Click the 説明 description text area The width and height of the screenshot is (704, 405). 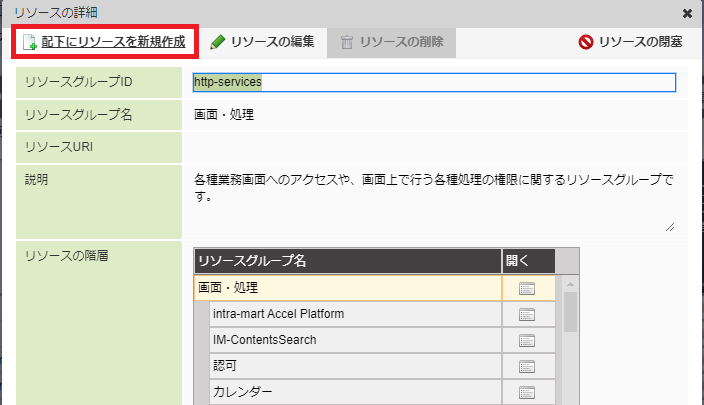click(434, 201)
